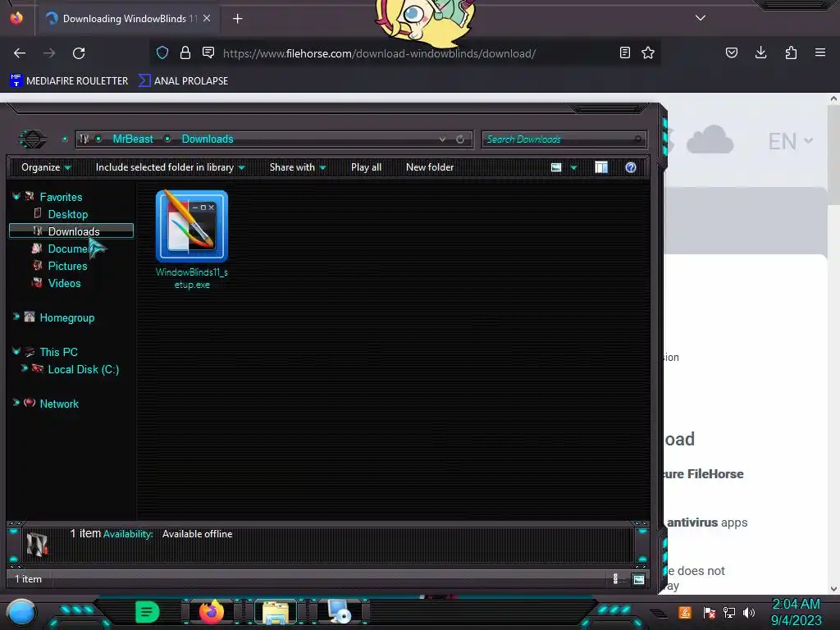Open more view options dropdown
The image size is (840, 630).
coord(573,167)
